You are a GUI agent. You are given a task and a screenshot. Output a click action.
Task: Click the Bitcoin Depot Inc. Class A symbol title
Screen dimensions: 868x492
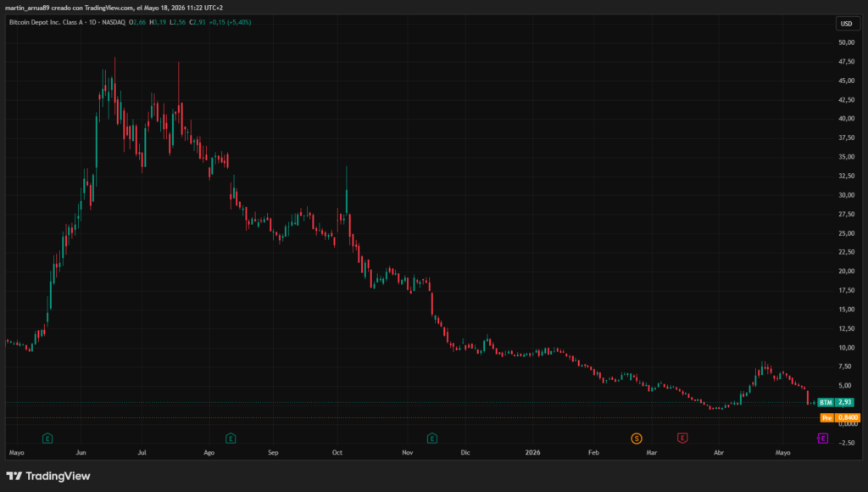(45, 22)
